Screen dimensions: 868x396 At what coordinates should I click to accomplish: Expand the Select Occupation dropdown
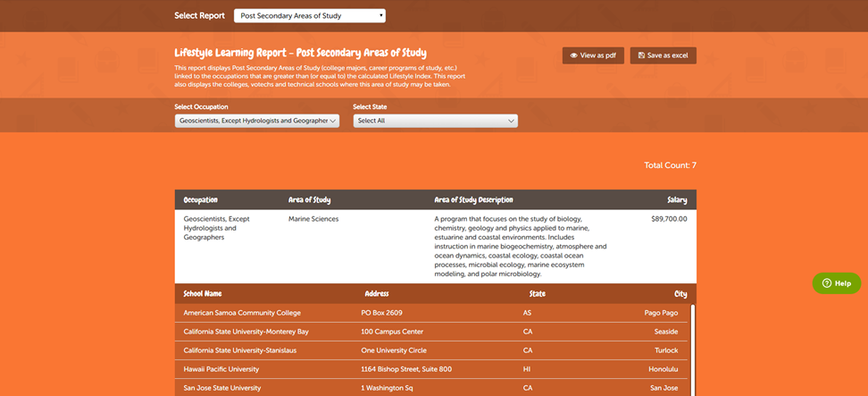(x=257, y=121)
